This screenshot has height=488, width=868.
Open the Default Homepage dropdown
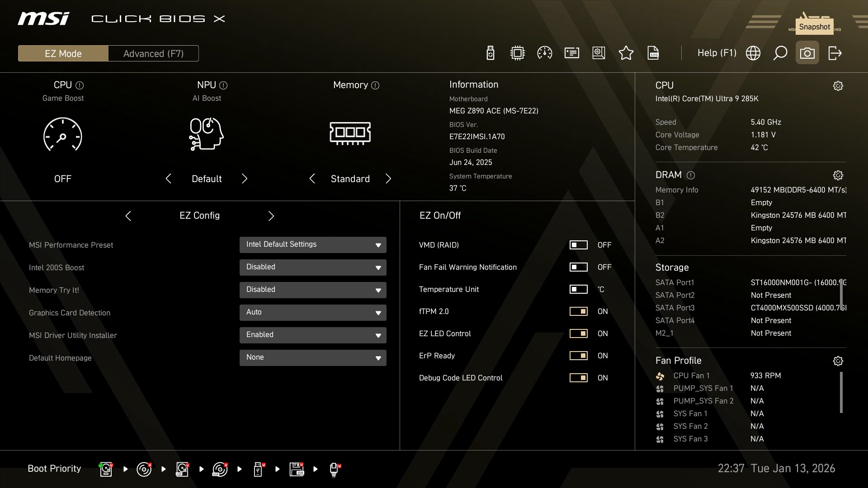tap(313, 358)
